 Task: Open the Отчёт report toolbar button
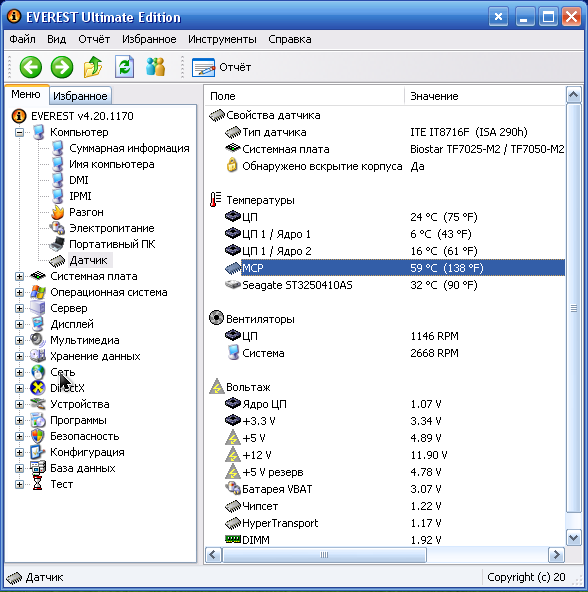(221, 68)
